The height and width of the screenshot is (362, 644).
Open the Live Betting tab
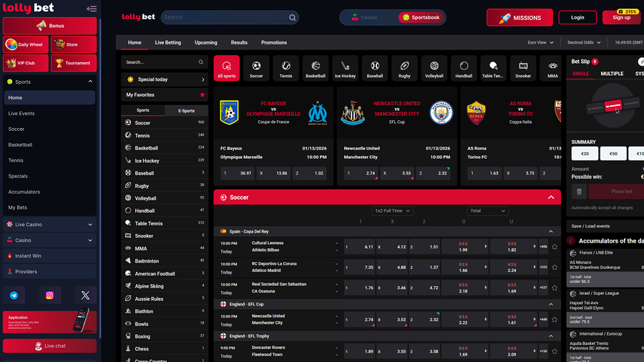[167, 43]
